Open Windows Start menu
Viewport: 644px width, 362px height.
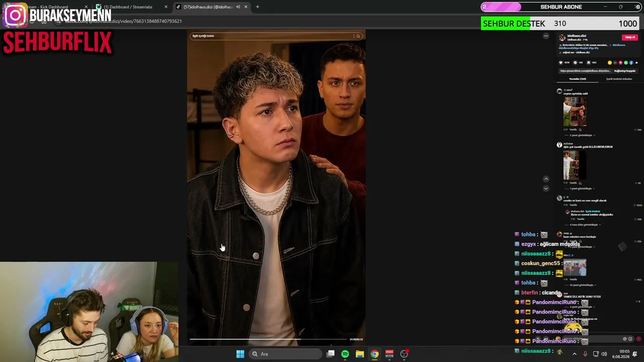[x=240, y=354]
